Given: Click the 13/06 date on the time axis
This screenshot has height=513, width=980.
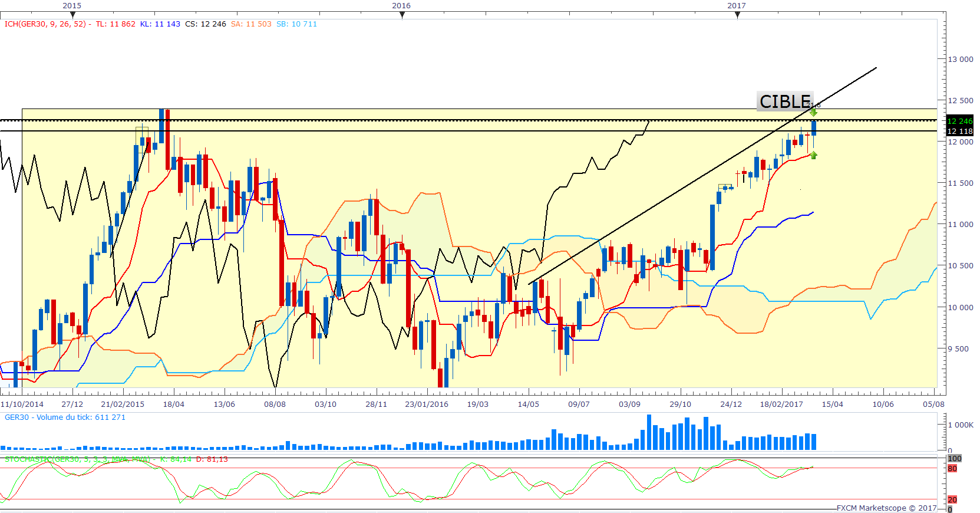Looking at the screenshot, I should click(x=225, y=405).
